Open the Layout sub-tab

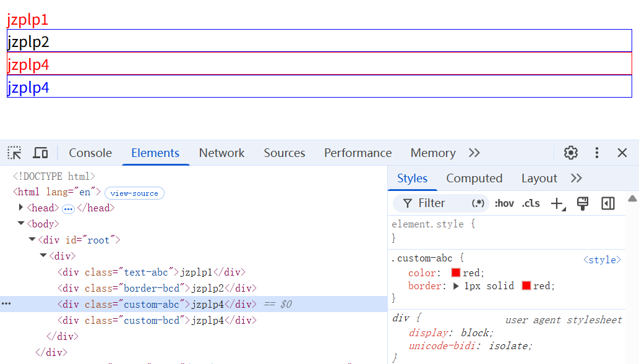click(539, 179)
